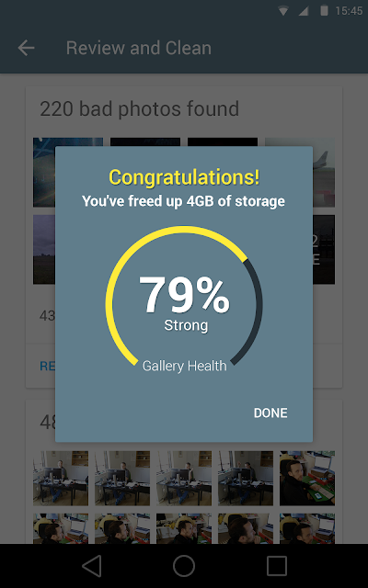
Task: Tap the Wi-Fi status icon
Action: click(283, 11)
